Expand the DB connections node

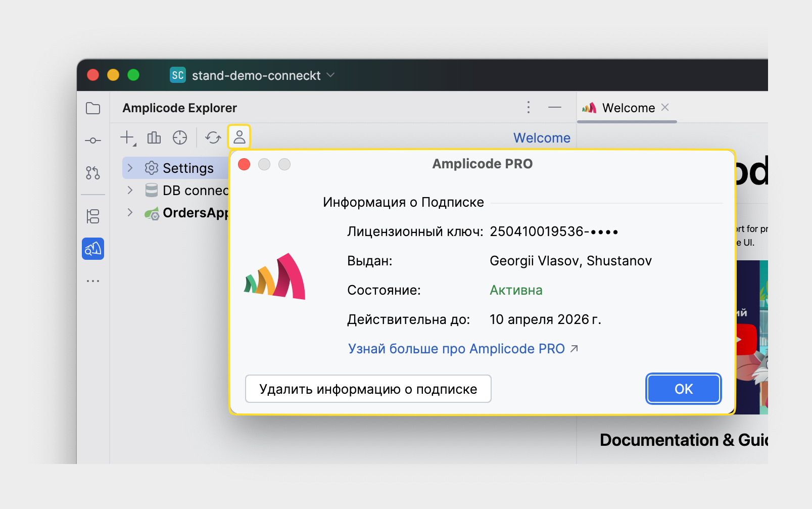point(130,190)
